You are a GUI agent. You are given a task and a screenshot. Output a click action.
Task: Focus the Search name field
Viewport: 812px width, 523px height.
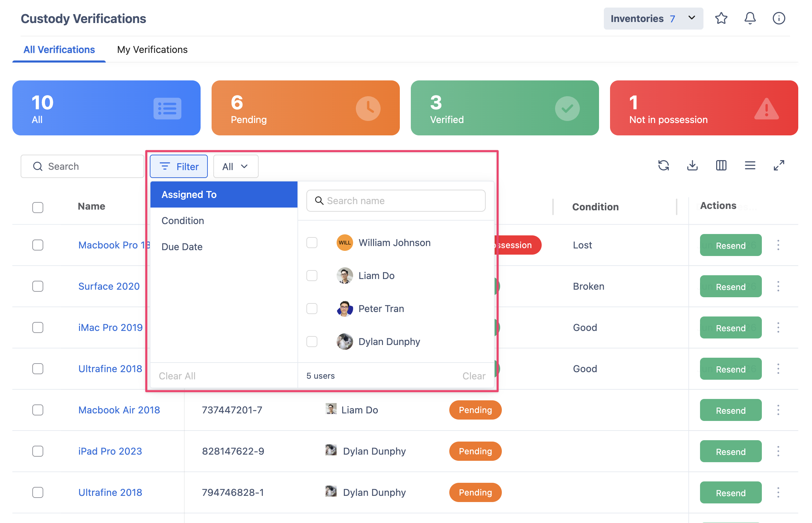(396, 201)
